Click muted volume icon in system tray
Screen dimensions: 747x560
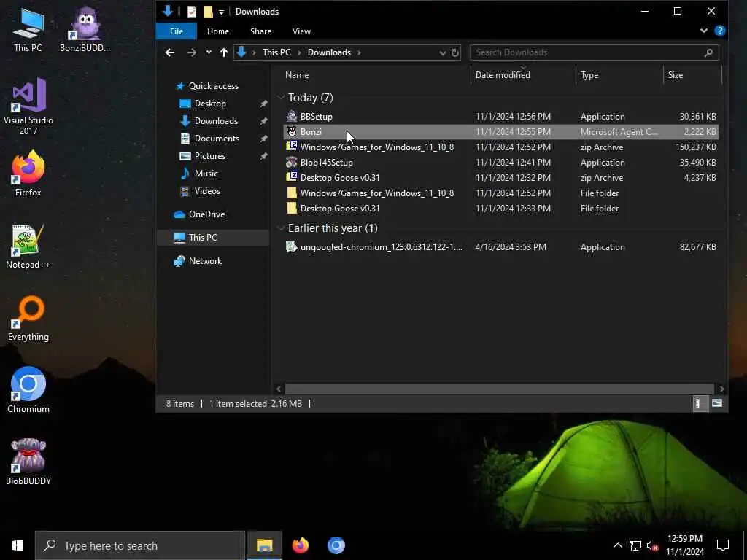point(653,545)
